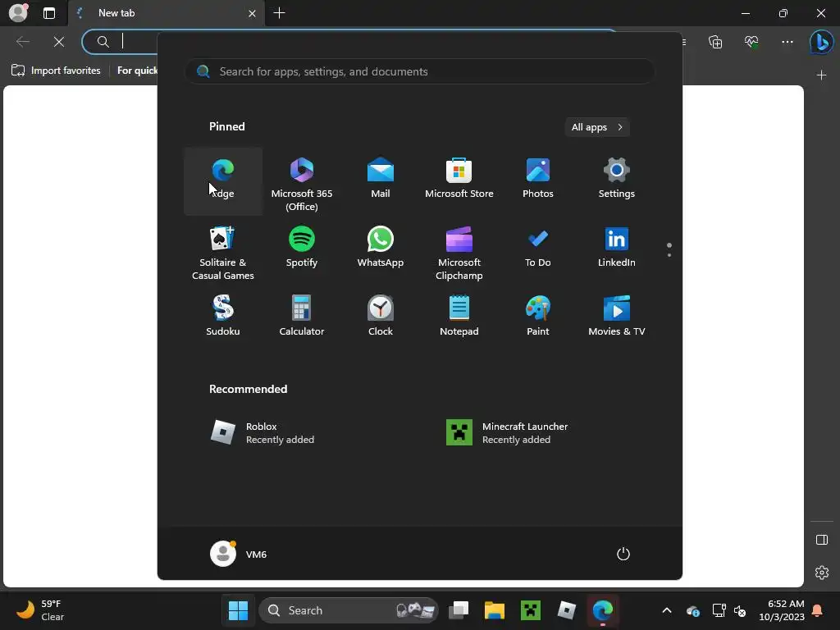Add a sidebar app with plus
The width and height of the screenshot is (840, 630).
point(821,75)
